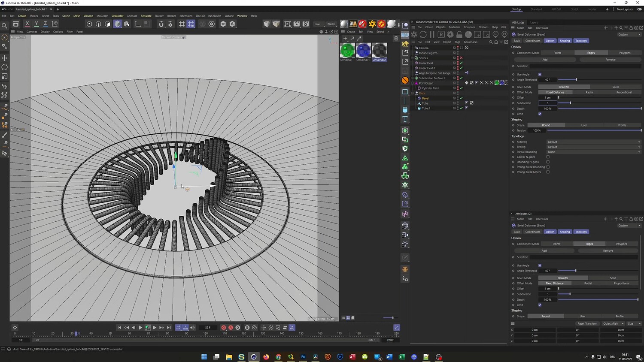Choose Radial offset mode in upper panel
The image size is (644, 362).
click(x=589, y=92)
